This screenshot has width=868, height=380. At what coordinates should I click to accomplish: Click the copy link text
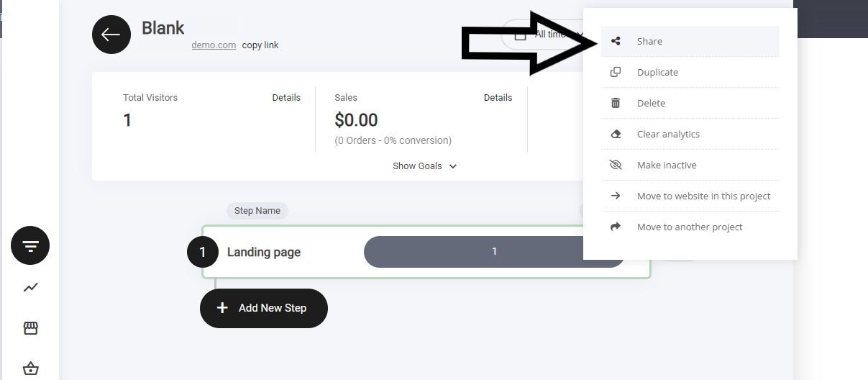pos(260,45)
